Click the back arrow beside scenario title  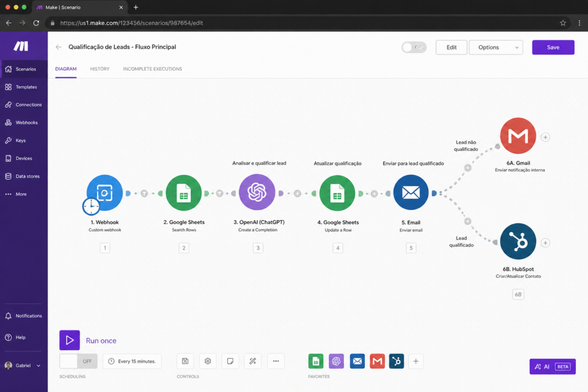59,47
